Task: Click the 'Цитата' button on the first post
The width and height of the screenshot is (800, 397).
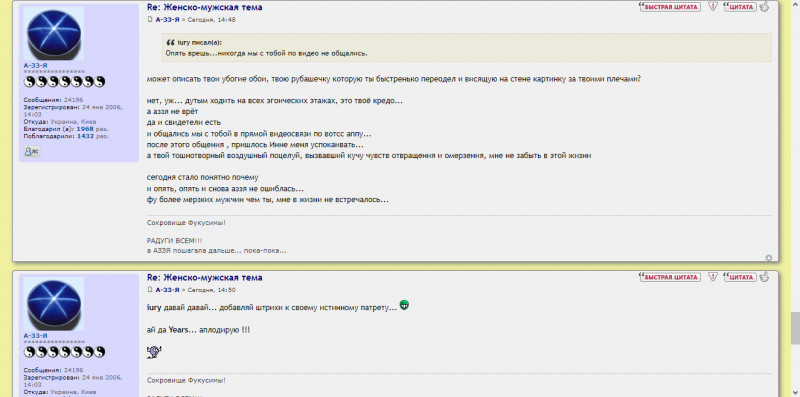Action: pyautogui.click(x=740, y=7)
